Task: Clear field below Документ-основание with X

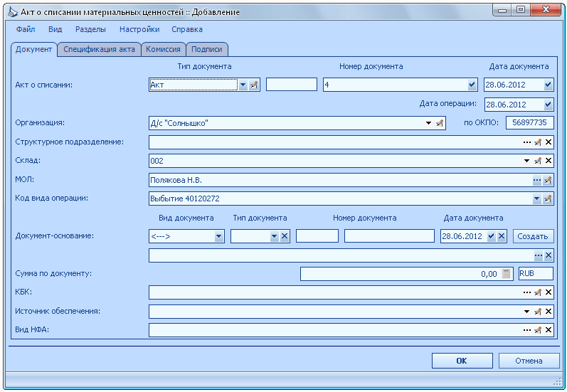Action: tap(549, 255)
